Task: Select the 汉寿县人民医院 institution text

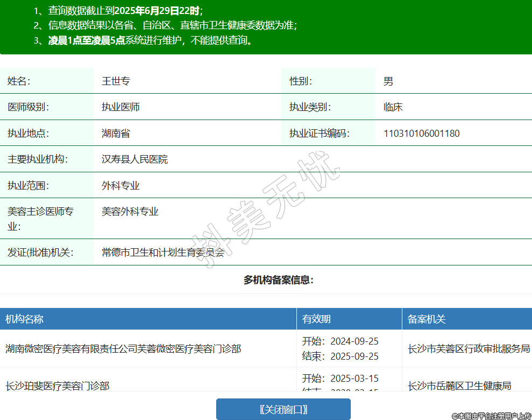Action: [134, 159]
